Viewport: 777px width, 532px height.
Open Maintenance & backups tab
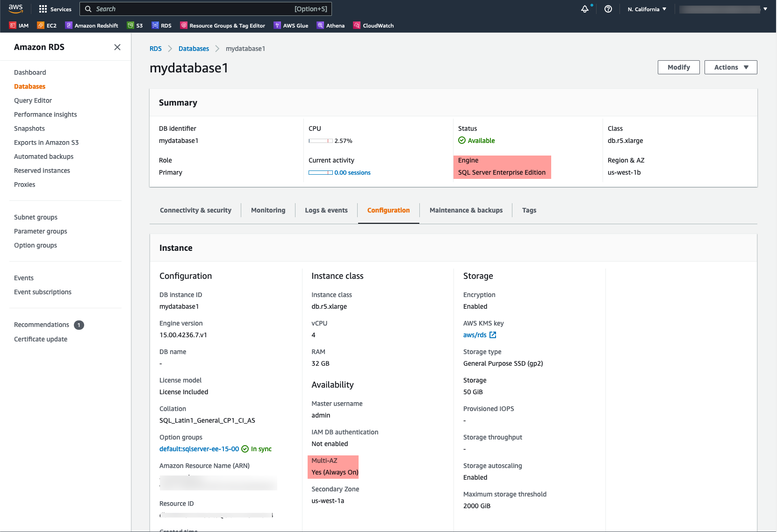(x=466, y=210)
